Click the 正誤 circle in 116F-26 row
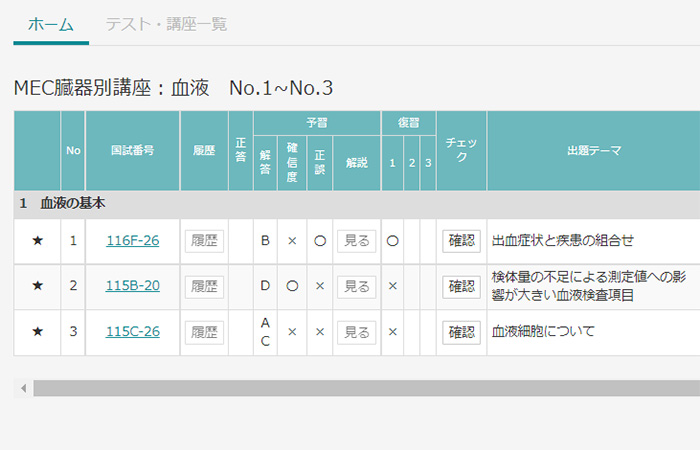Screen dimensions: 700x450 coord(320,241)
